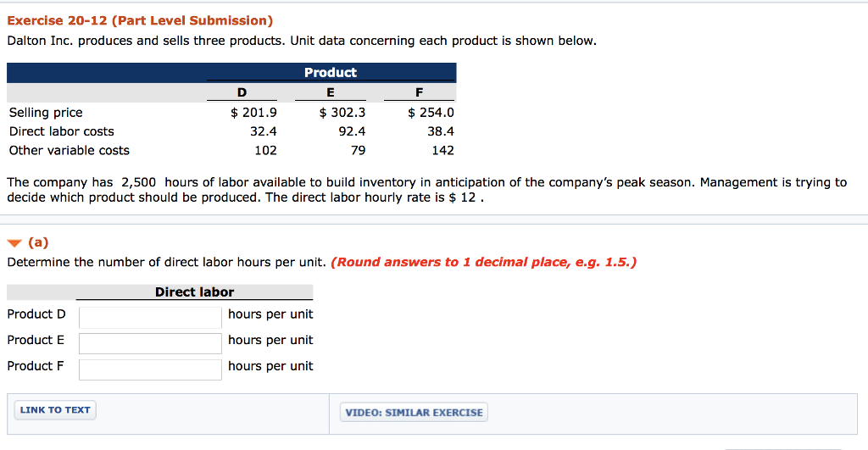Click the Other variable costs row label
The width and height of the screenshot is (868, 450).
click(69, 151)
